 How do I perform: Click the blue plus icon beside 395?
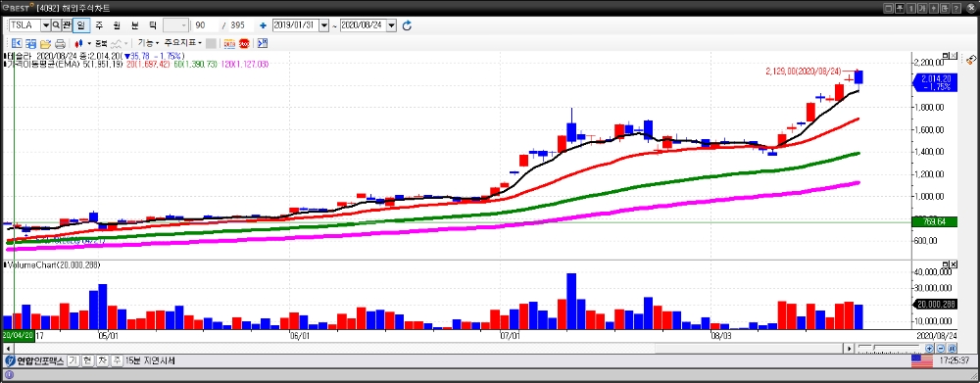click(x=263, y=25)
